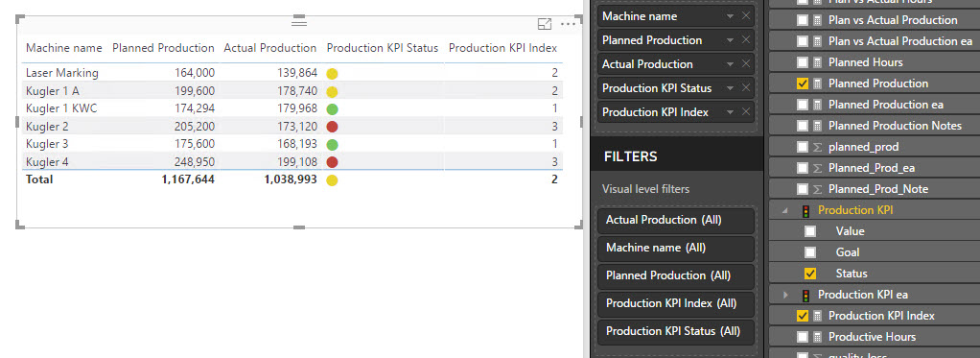Screen dimensions: 980x358
Task: Click calculator icon beside Productive Hours
Action: [x=817, y=337]
